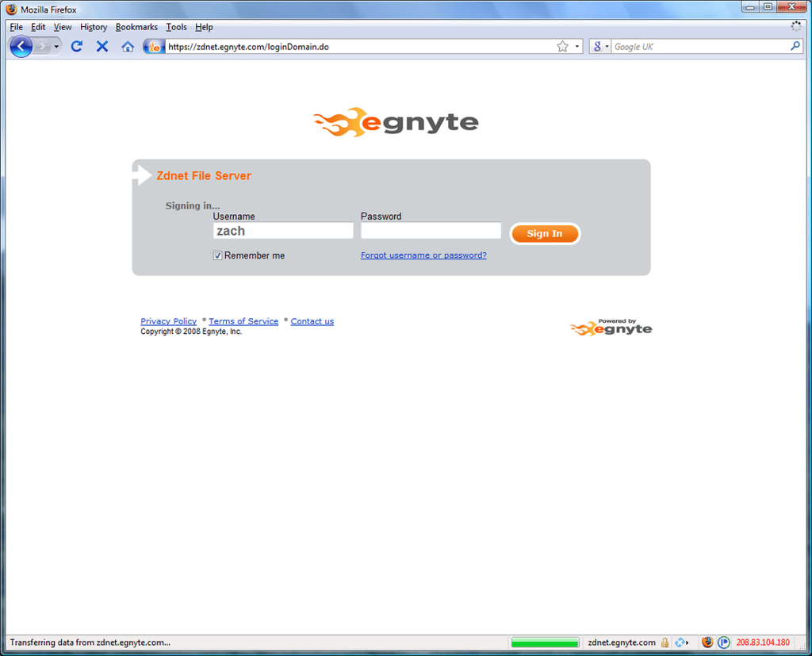This screenshot has width=812, height=656.
Task: Open the History menu
Action: (94, 27)
